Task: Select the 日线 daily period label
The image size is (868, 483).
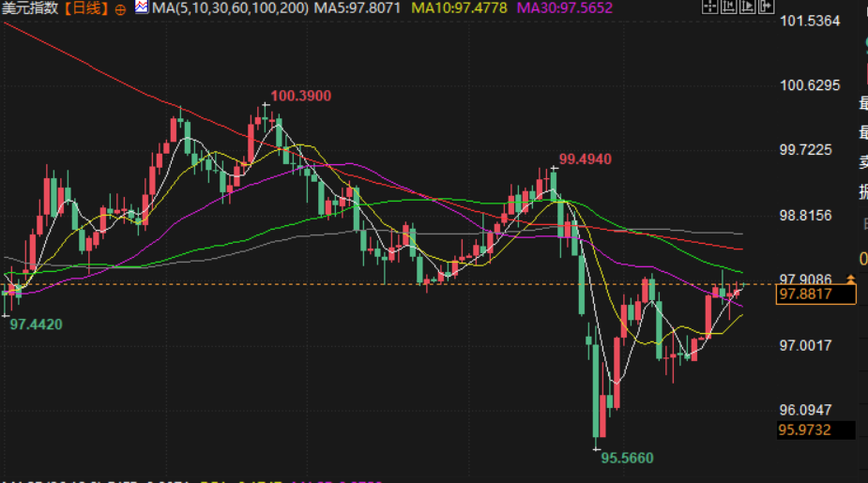Action: (87, 8)
